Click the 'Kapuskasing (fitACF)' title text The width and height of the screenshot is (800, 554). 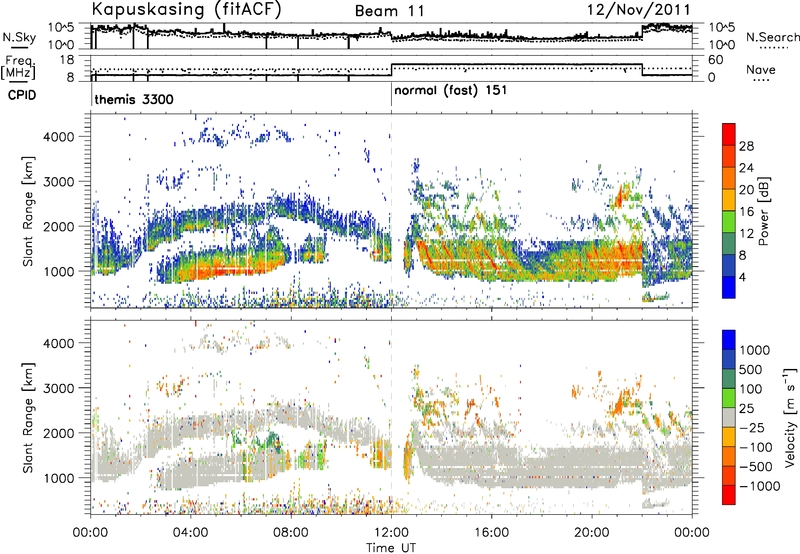tap(186, 10)
